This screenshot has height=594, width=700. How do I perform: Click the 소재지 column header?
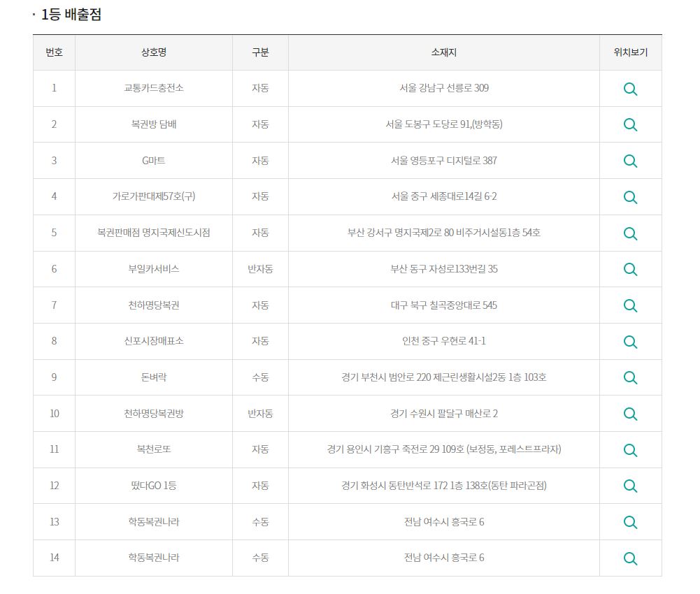[x=444, y=52]
